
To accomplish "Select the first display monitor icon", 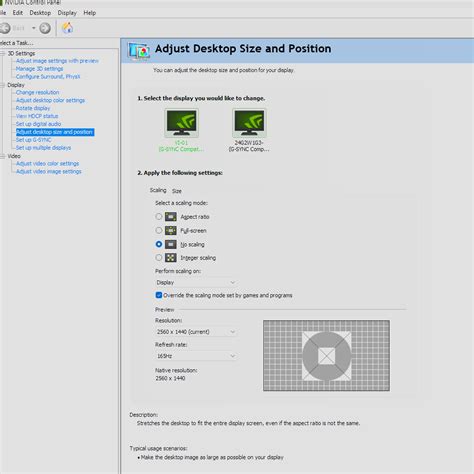I will pyautogui.click(x=182, y=123).
